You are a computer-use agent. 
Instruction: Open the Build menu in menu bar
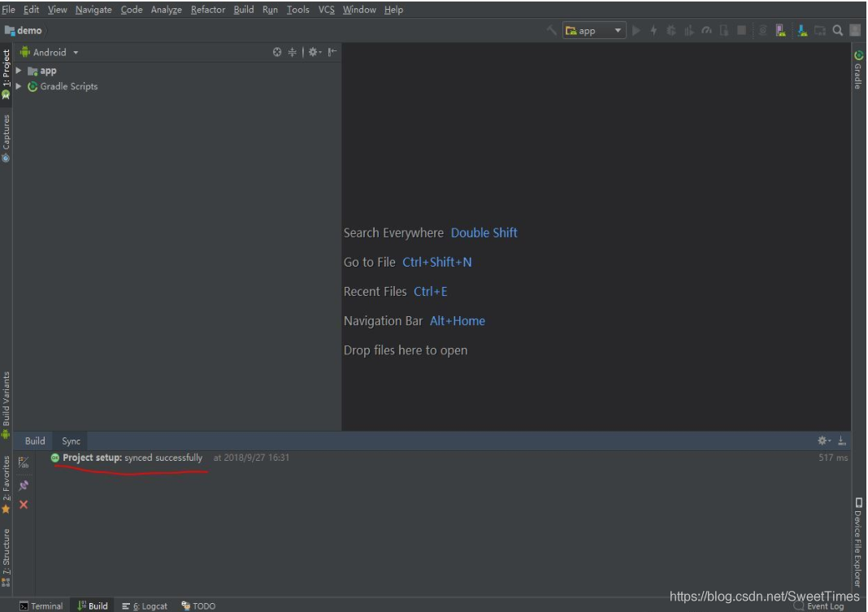[x=244, y=10]
